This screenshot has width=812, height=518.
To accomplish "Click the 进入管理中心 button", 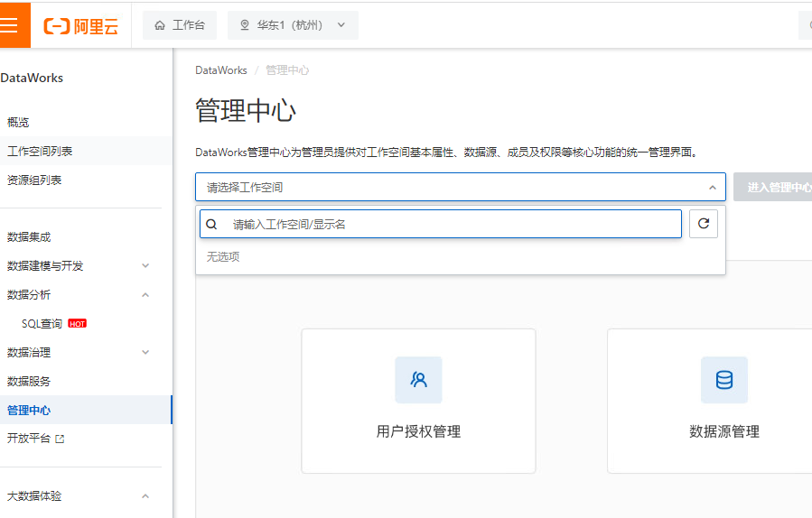I will tap(772, 187).
